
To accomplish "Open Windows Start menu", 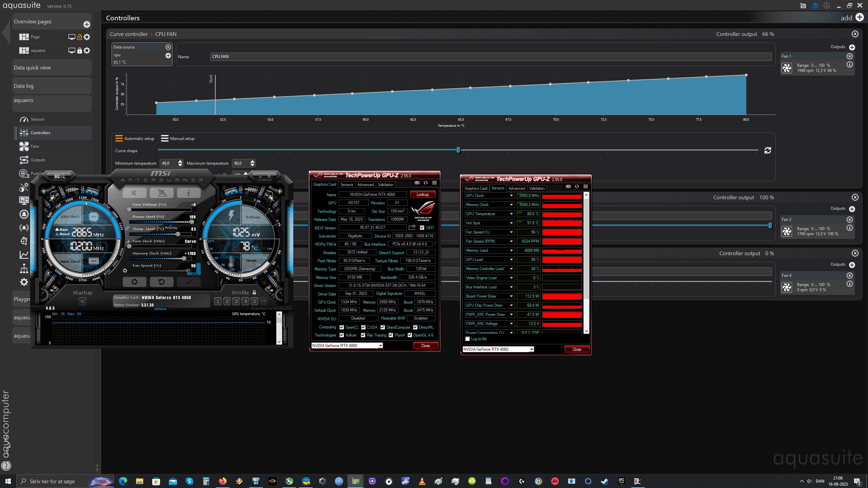I will point(8,481).
